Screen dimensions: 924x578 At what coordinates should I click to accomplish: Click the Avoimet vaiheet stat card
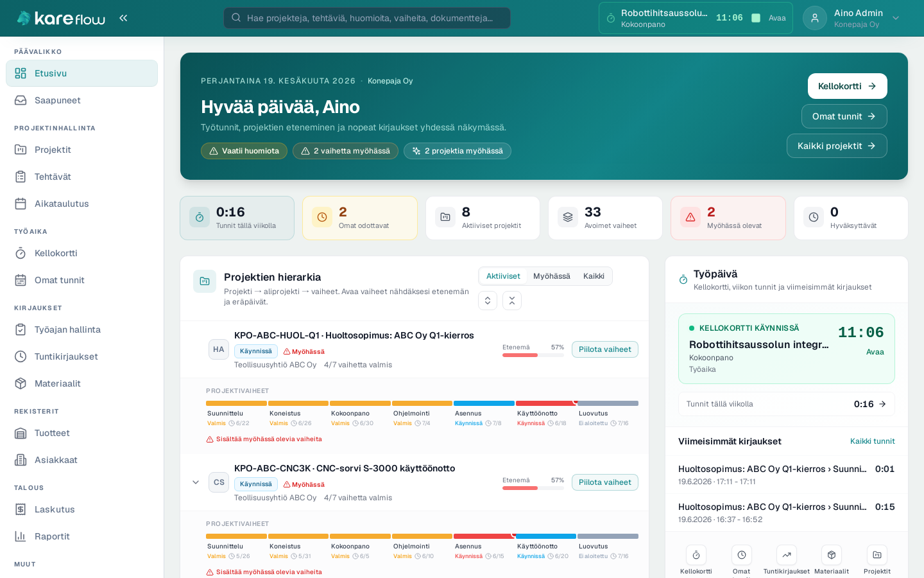[x=605, y=218]
